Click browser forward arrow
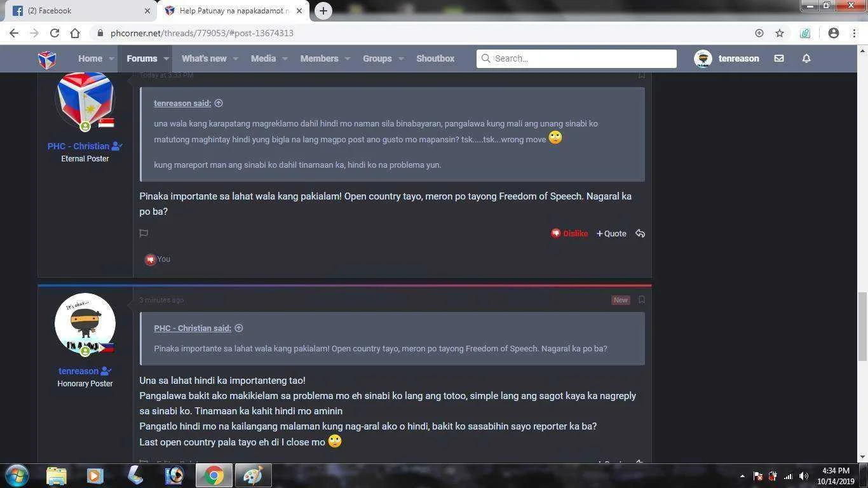 (x=34, y=33)
